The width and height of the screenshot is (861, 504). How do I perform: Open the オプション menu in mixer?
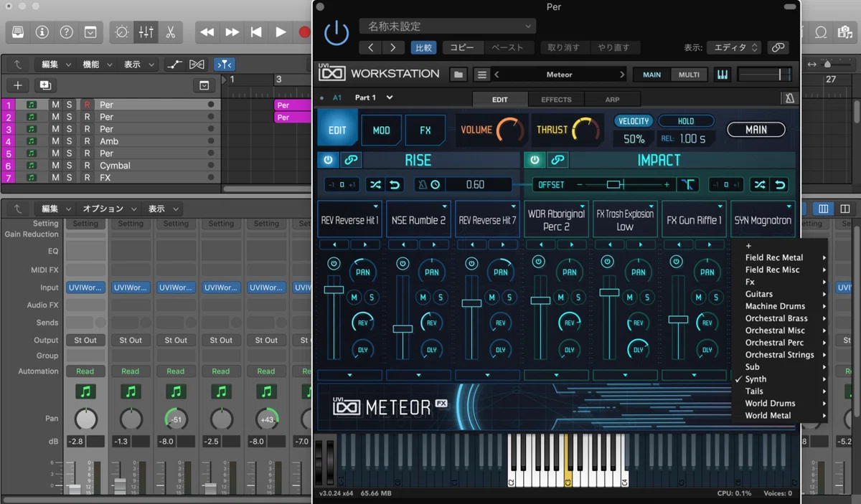click(x=110, y=209)
